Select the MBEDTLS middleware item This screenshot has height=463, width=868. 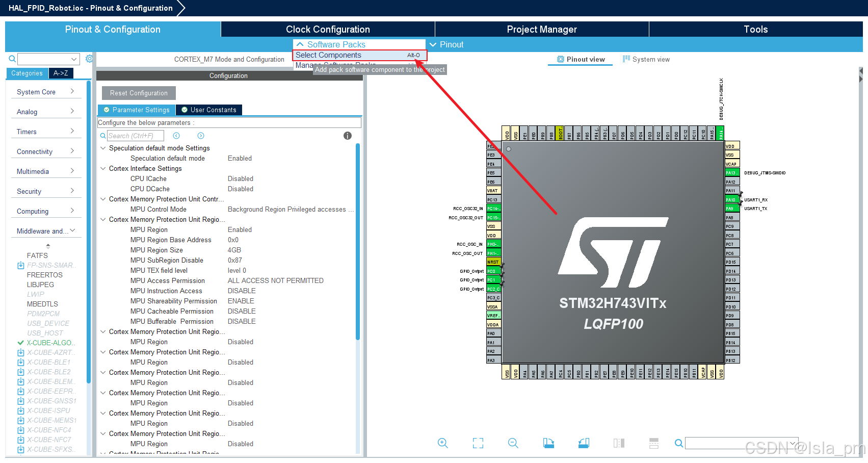coord(42,304)
